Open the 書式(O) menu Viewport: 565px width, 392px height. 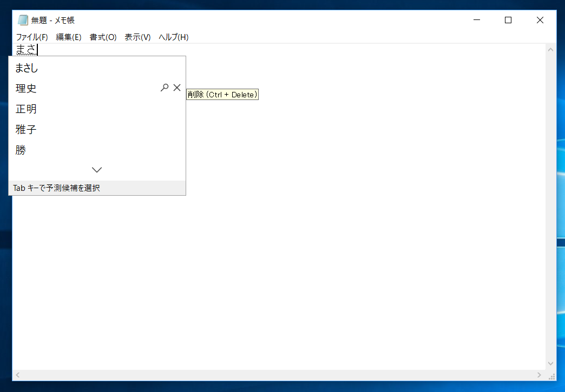point(103,37)
